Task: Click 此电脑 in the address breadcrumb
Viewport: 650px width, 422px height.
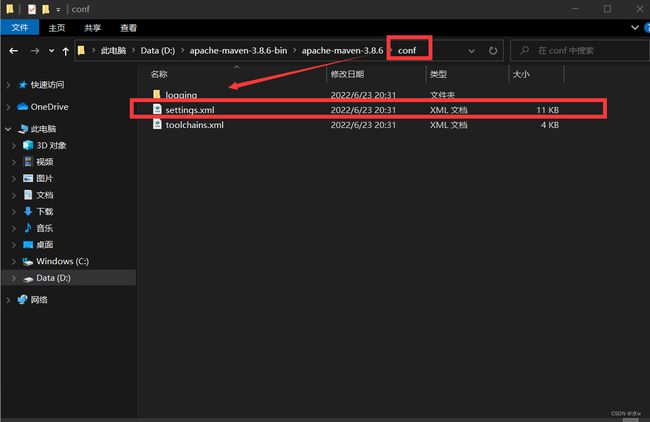Action: [x=113, y=51]
